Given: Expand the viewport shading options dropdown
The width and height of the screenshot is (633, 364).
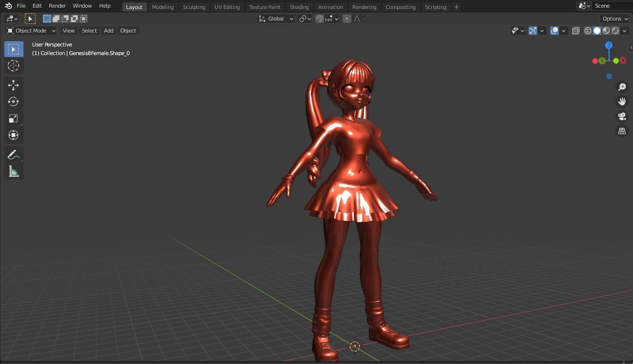Looking at the screenshot, I should click(x=624, y=31).
